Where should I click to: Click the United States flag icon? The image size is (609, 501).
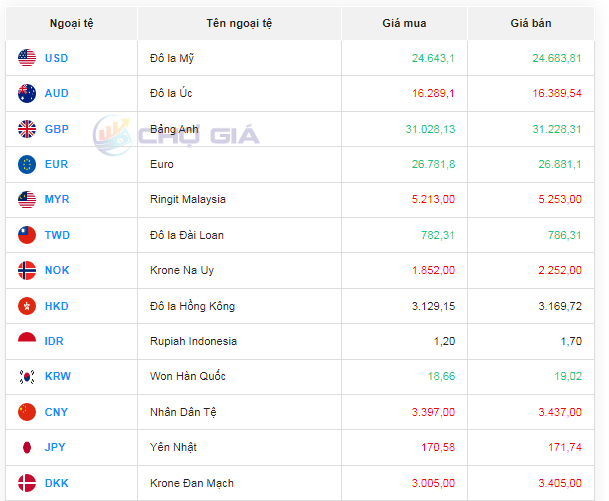(27, 58)
